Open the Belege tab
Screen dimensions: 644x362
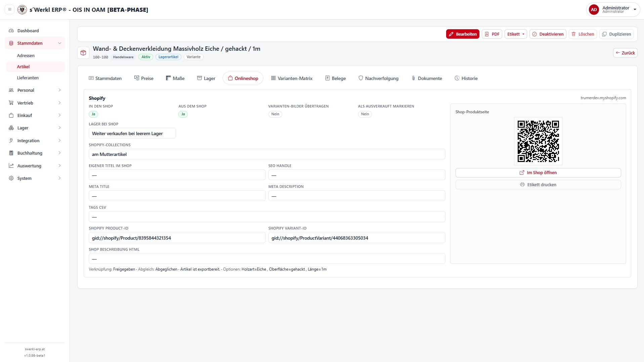click(x=335, y=78)
